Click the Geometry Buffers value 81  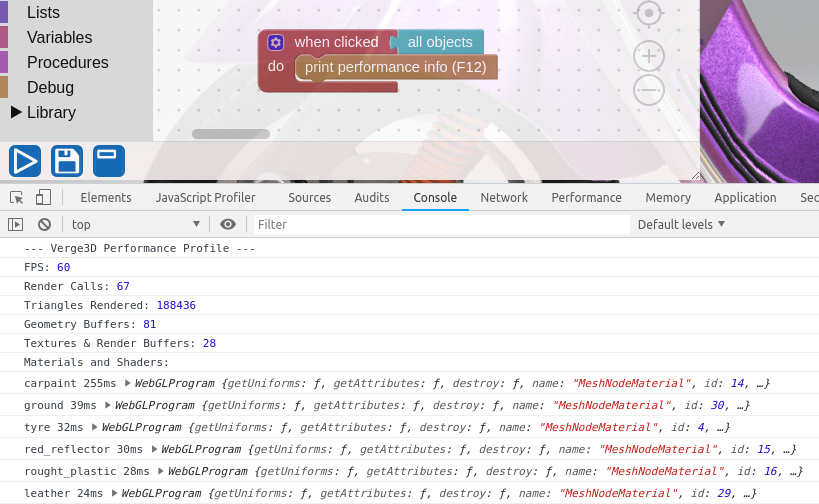[x=149, y=324]
